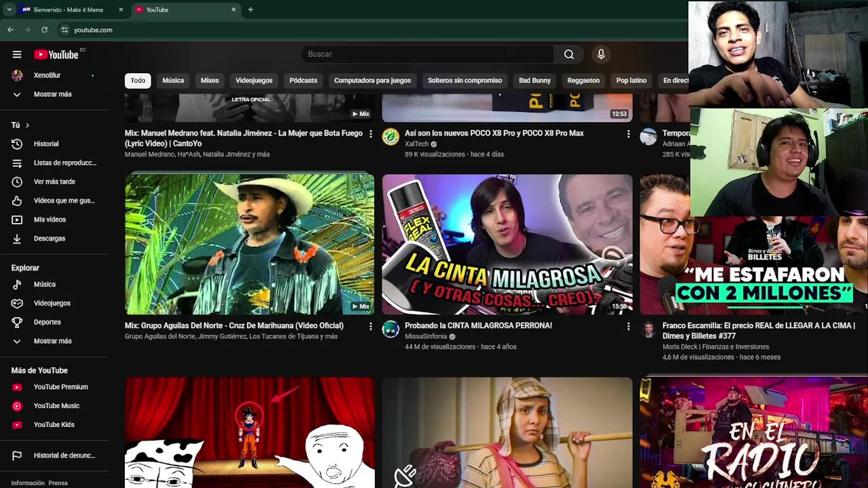Open MissaSinfonia channel avatar

tap(391, 329)
